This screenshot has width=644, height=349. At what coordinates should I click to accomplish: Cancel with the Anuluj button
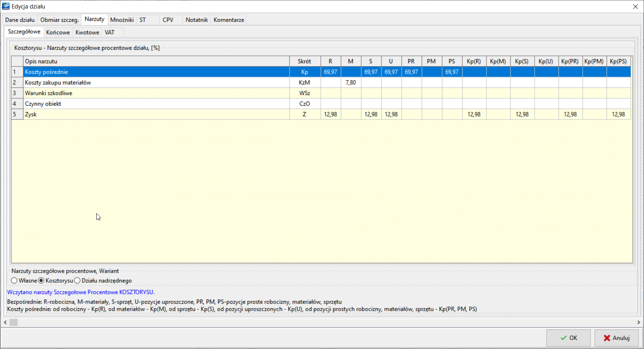(616, 338)
